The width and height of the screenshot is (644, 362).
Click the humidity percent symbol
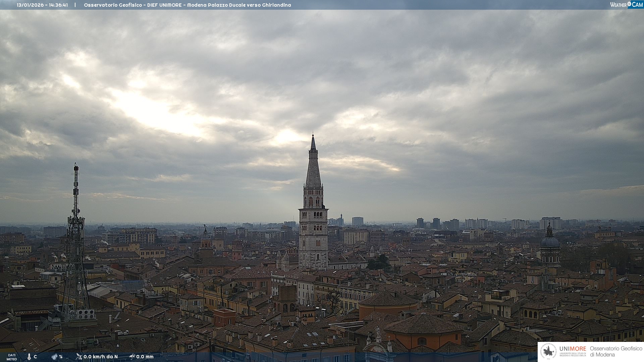[x=61, y=357]
